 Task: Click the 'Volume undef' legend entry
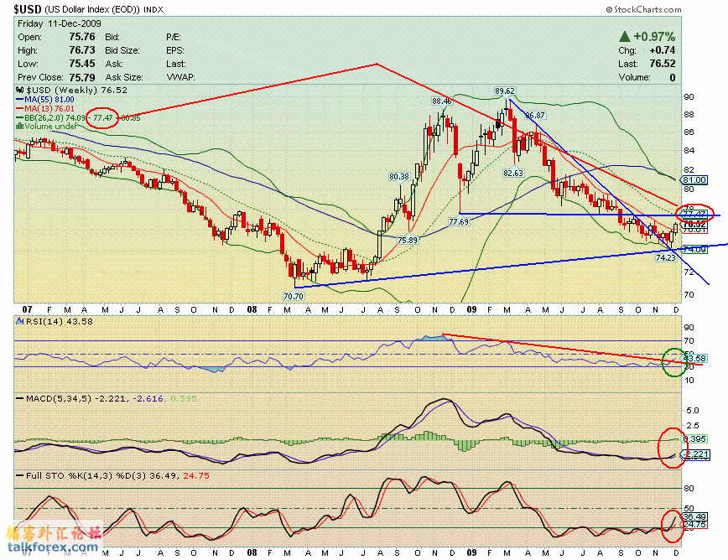pos(51,126)
